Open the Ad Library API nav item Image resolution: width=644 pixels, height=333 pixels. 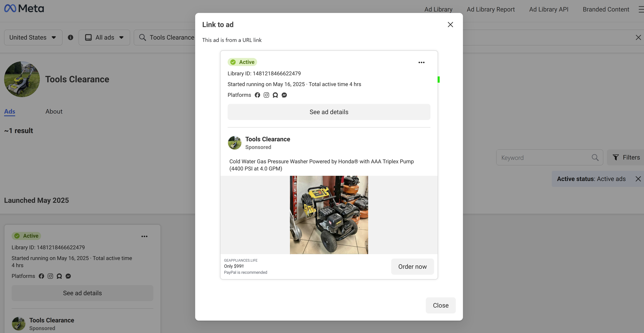tap(549, 9)
